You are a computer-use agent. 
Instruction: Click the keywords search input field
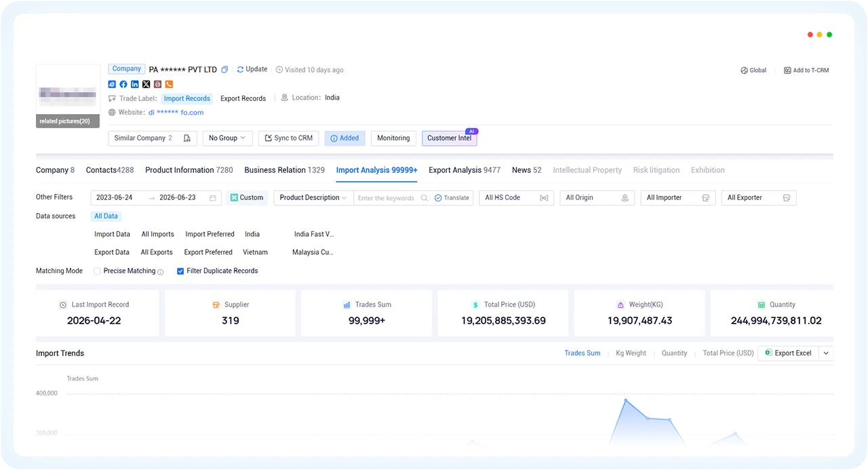388,198
